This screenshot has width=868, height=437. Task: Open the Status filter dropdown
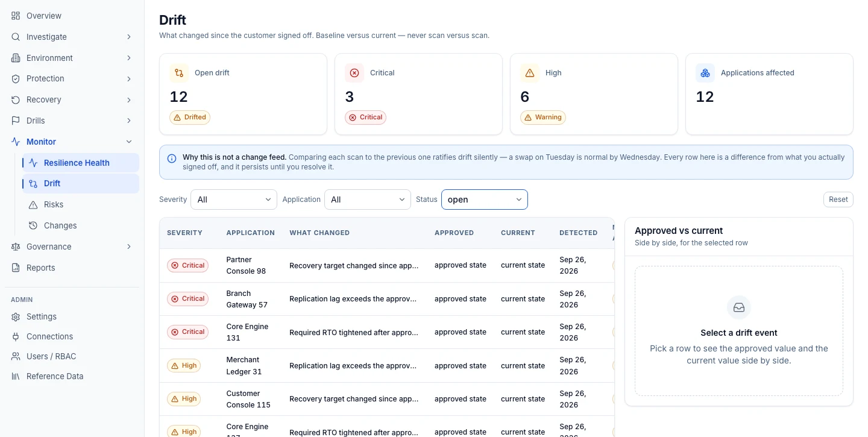[485, 200]
